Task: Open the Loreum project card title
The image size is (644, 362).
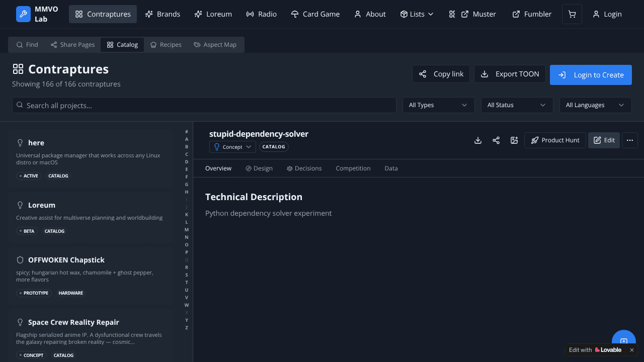Action: (x=42, y=205)
